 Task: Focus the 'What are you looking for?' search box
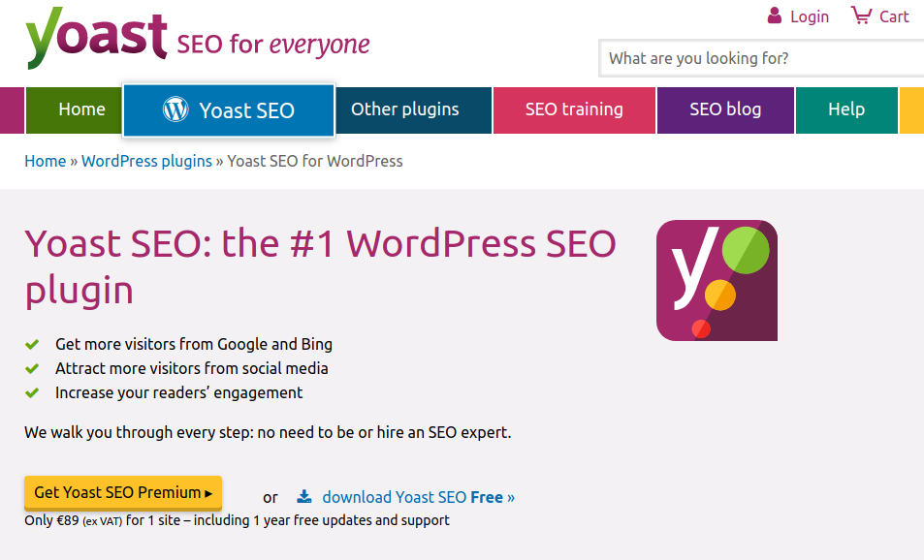click(x=762, y=58)
